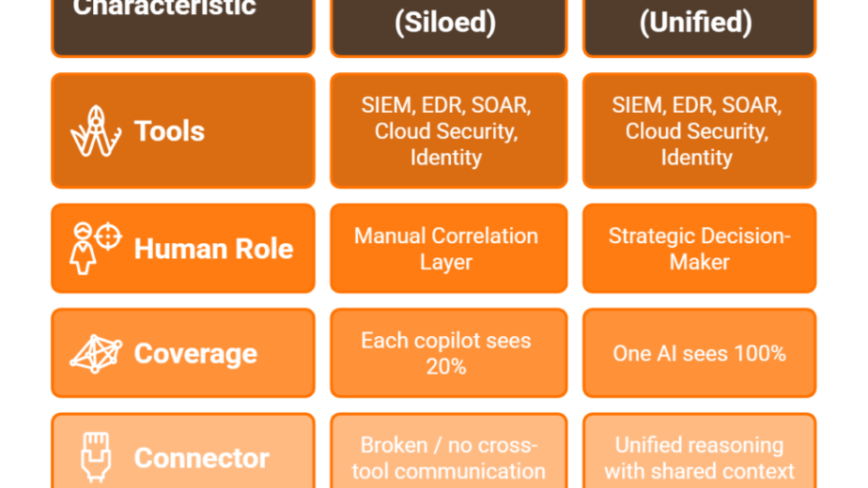Screen dimensions: 868x488
Task: Click the Coverage row label
Action: 195,354
